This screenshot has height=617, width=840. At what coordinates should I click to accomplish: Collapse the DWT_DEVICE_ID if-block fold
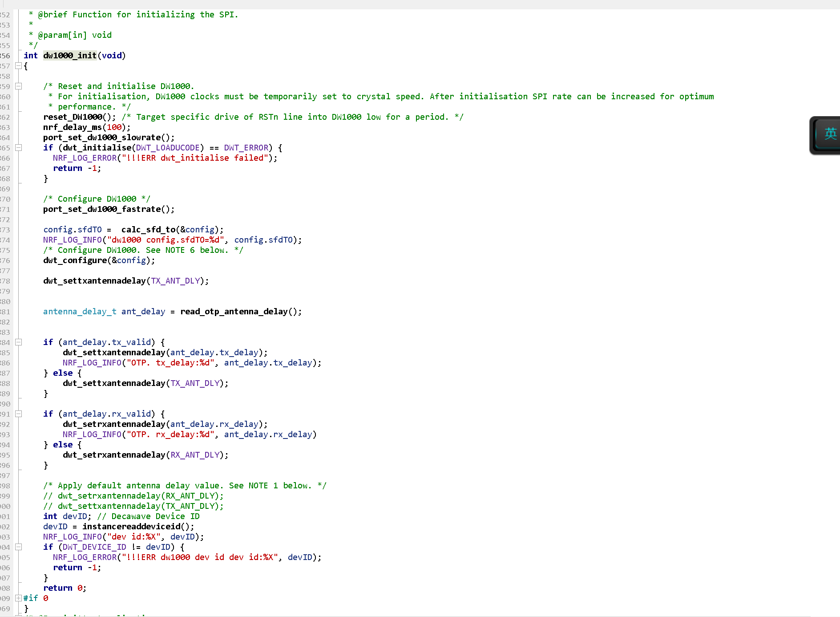click(x=18, y=547)
